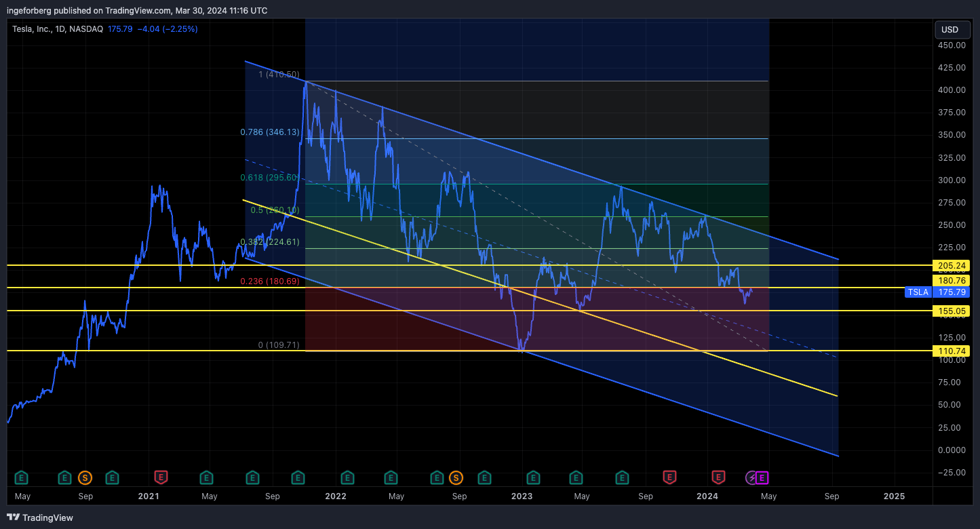Click the earnings marker just before Sep 2021
Screen dimensions: 980x529
coord(252,477)
